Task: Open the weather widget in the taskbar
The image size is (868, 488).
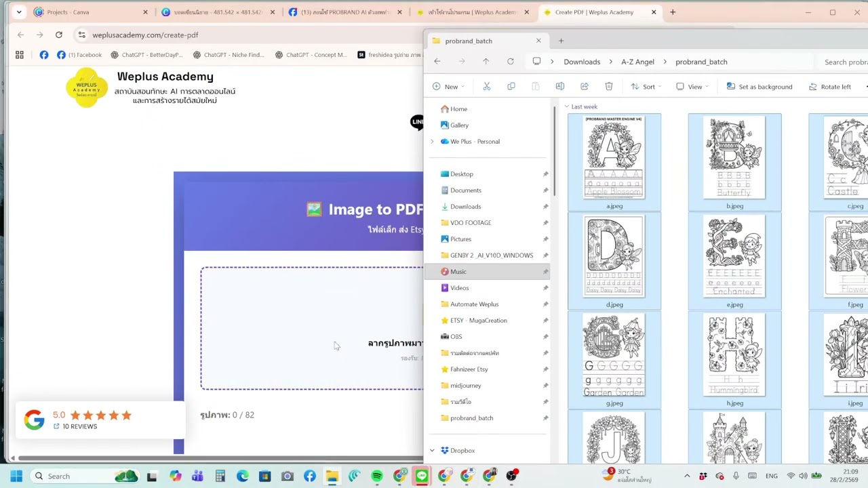Action: (x=627, y=476)
